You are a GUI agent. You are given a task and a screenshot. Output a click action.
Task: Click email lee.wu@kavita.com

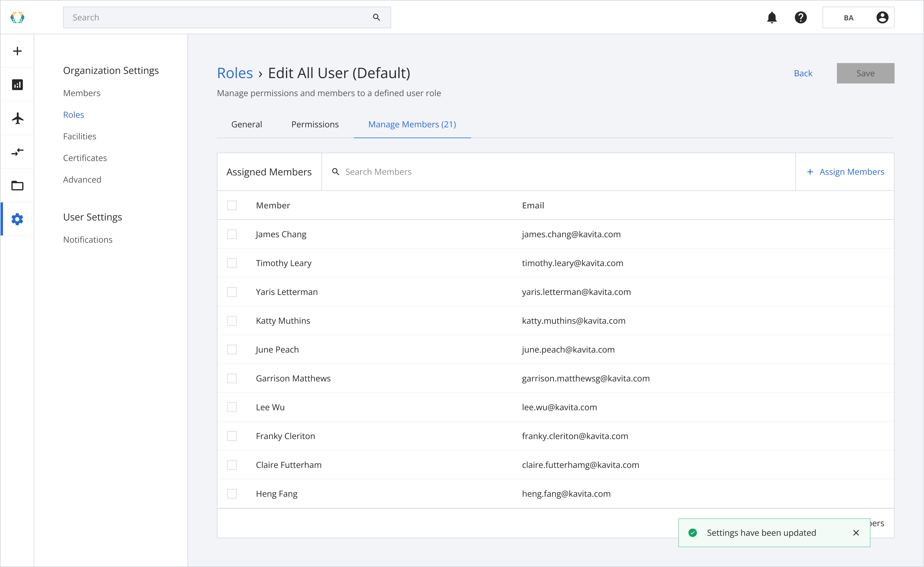coord(560,408)
